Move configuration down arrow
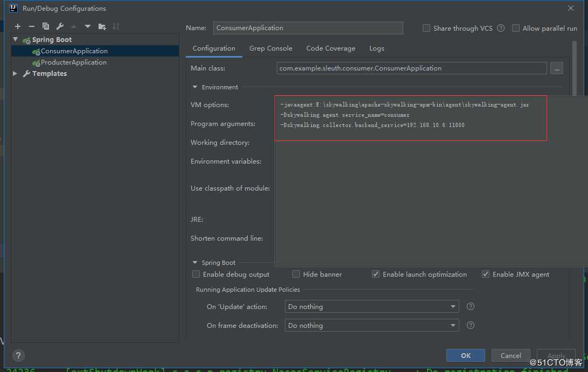Viewport: 588px width, 372px height. [87, 26]
